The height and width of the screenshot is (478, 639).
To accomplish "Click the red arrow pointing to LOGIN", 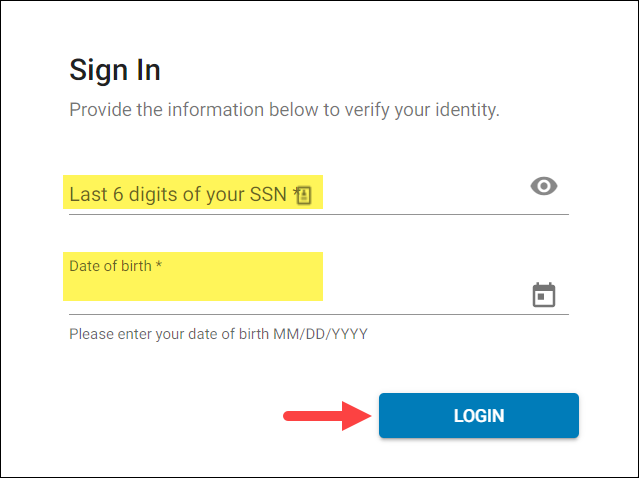I will pyautogui.click(x=328, y=416).
